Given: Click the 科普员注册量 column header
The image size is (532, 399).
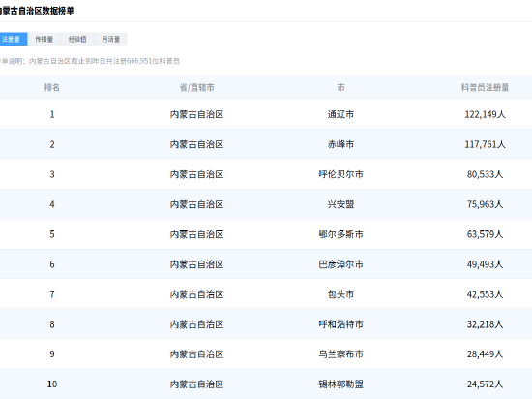Looking at the screenshot, I should 485,87.
